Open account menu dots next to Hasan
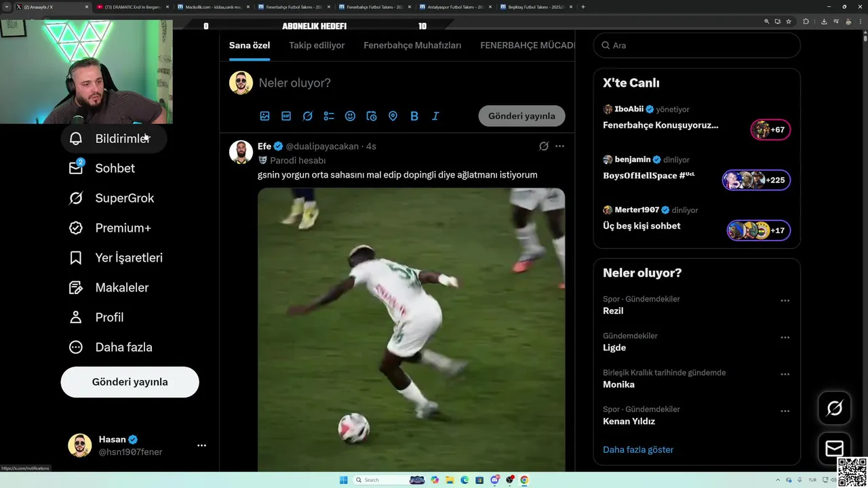The height and width of the screenshot is (488, 868). point(201,445)
